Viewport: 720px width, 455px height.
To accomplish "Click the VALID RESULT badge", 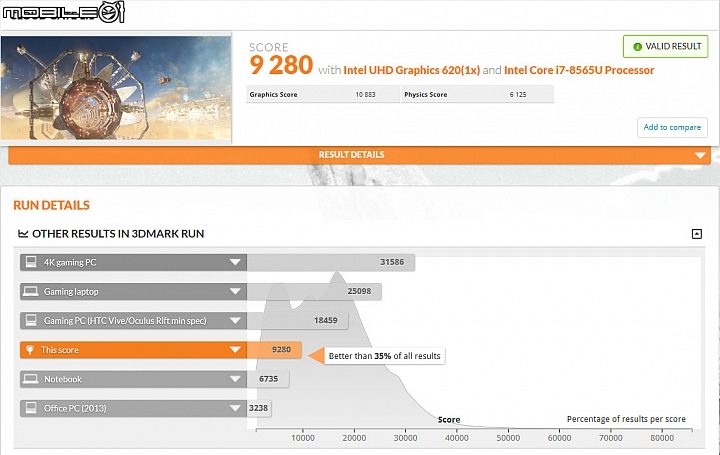I will tap(665, 46).
